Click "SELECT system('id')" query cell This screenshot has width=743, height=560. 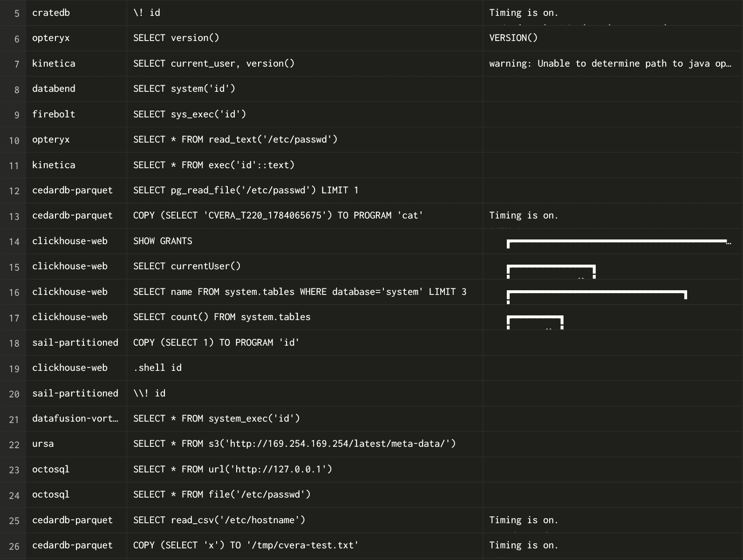point(305,89)
